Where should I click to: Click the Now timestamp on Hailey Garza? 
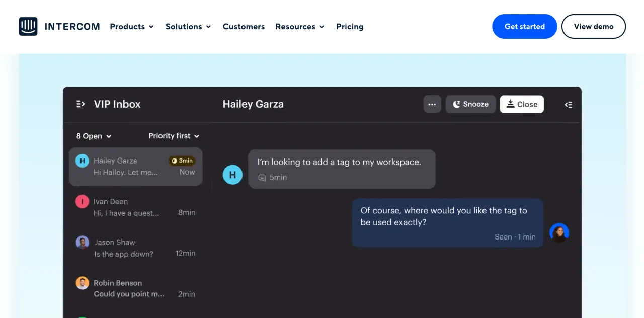[187, 172]
